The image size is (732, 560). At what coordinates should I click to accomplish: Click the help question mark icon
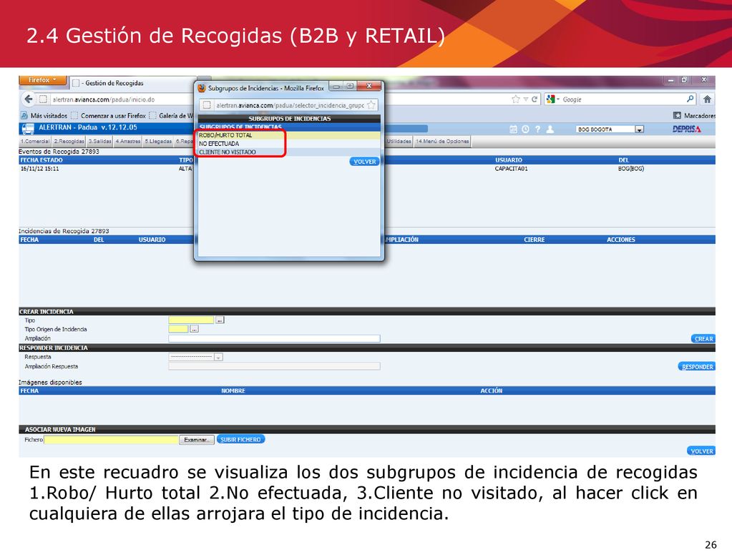click(x=537, y=129)
